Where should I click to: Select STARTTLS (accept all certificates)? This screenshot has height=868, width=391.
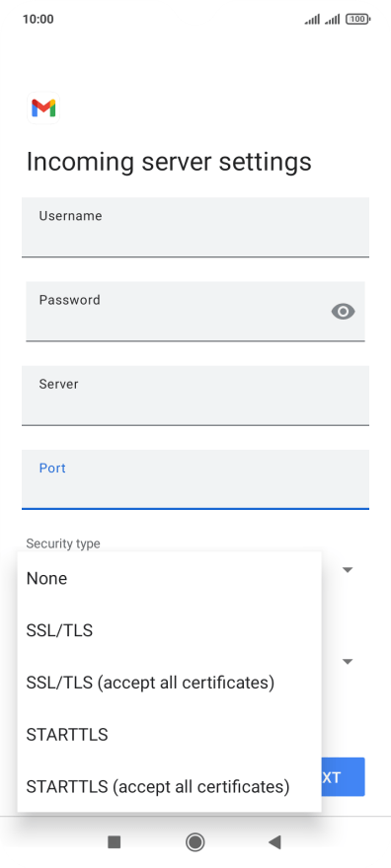point(170,787)
